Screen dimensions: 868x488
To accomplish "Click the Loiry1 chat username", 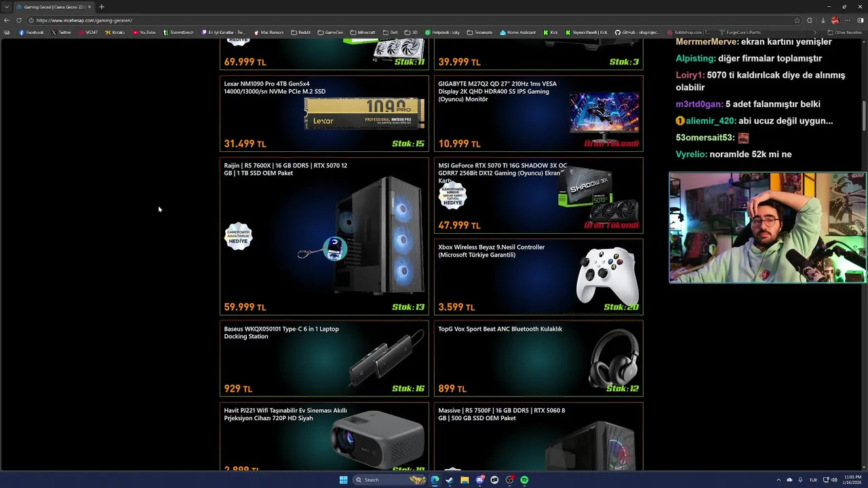I will pyautogui.click(x=690, y=75).
